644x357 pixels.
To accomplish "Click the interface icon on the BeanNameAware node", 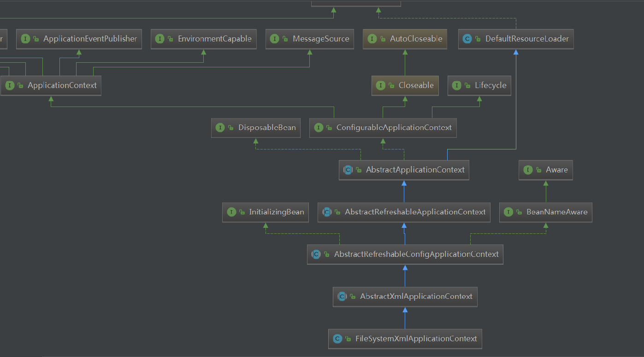I will tap(508, 212).
